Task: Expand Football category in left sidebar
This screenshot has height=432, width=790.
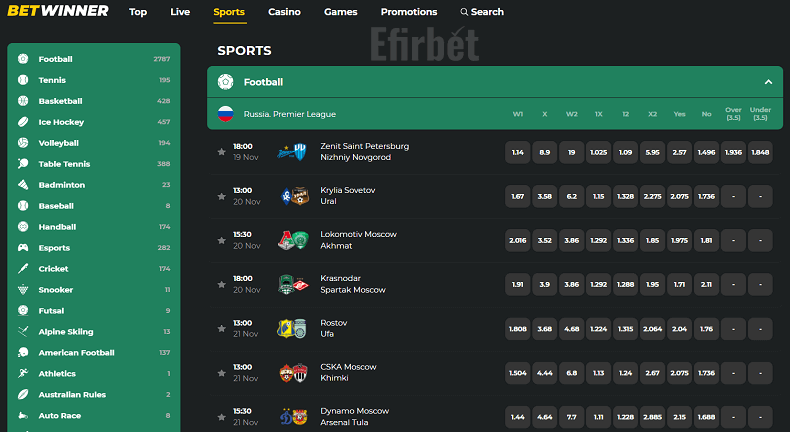Action: tap(93, 59)
